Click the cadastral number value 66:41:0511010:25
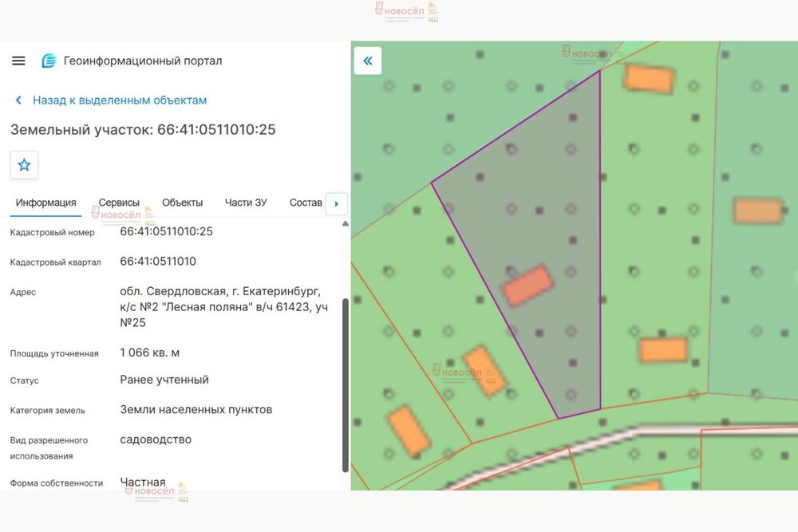Screen dimensions: 798x532 click(x=167, y=231)
